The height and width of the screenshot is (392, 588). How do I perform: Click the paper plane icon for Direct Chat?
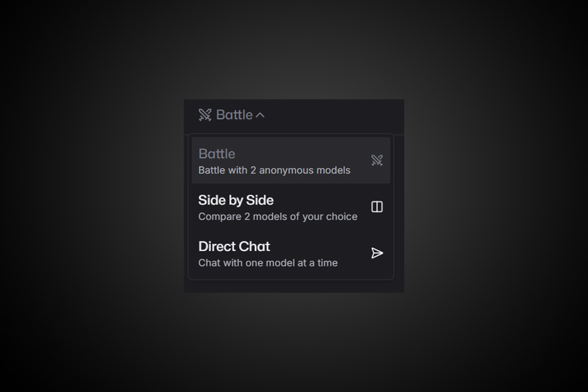pos(377,253)
